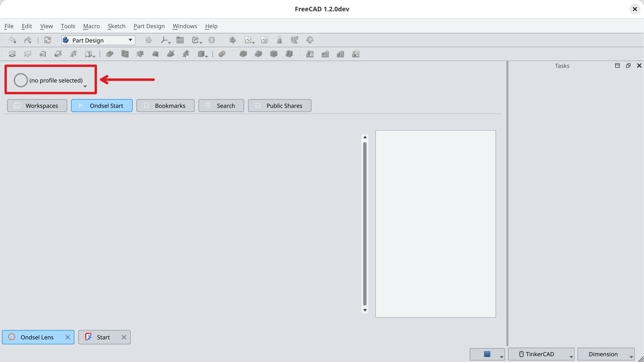Open the TinkerCAD navigation style dropdown
Screen dimensions: 644x362
click(x=541, y=354)
